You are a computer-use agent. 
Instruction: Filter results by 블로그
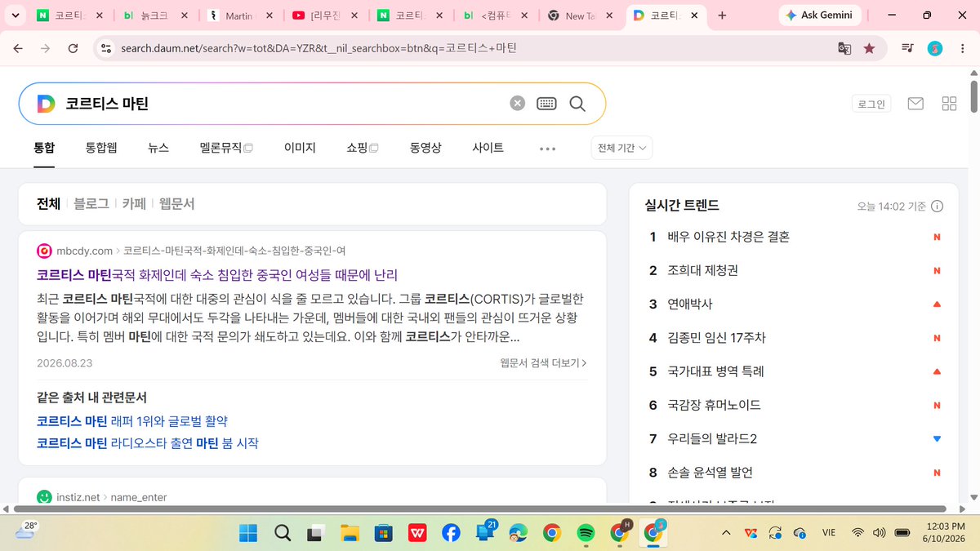pyautogui.click(x=91, y=204)
